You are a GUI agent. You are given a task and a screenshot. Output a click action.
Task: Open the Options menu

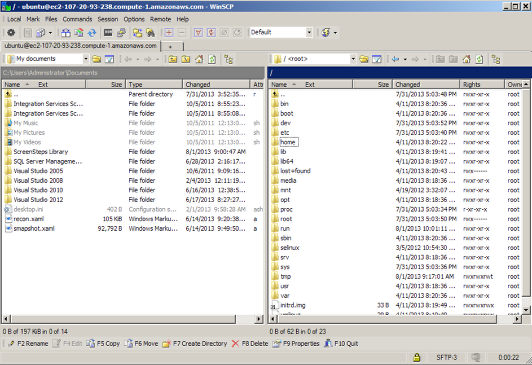point(134,19)
